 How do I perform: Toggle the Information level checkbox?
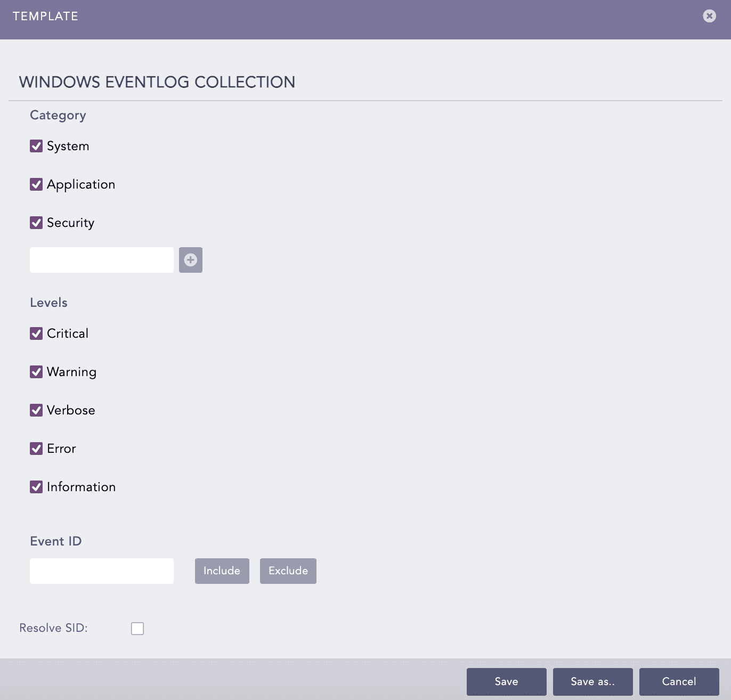(36, 487)
